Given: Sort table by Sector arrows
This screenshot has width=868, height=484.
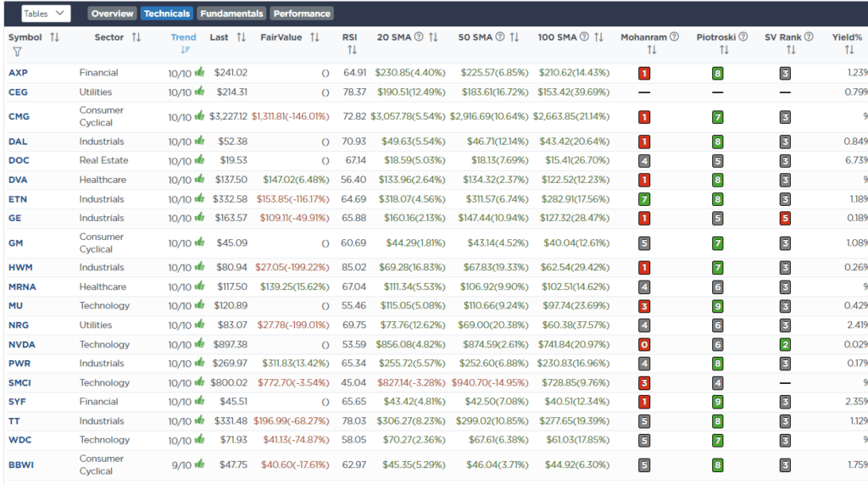Looking at the screenshot, I should pos(136,37).
